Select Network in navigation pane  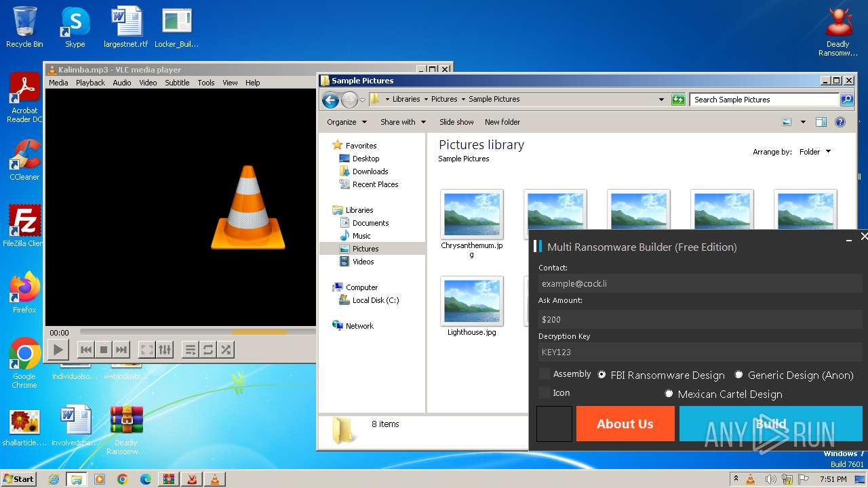tap(359, 326)
